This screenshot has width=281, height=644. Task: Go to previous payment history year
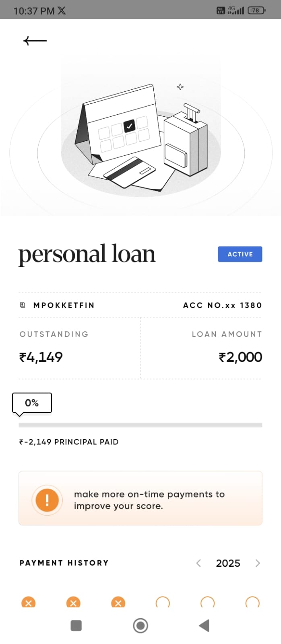198,563
